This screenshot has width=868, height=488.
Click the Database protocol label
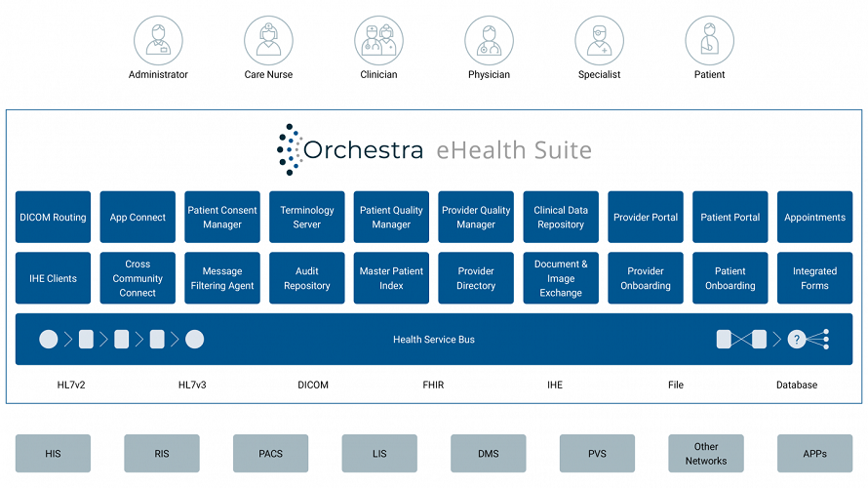[x=797, y=385]
